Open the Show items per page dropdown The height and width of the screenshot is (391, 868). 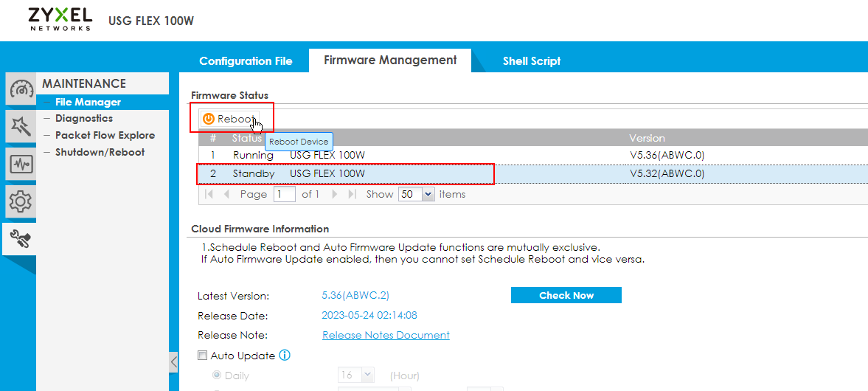(x=428, y=194)
